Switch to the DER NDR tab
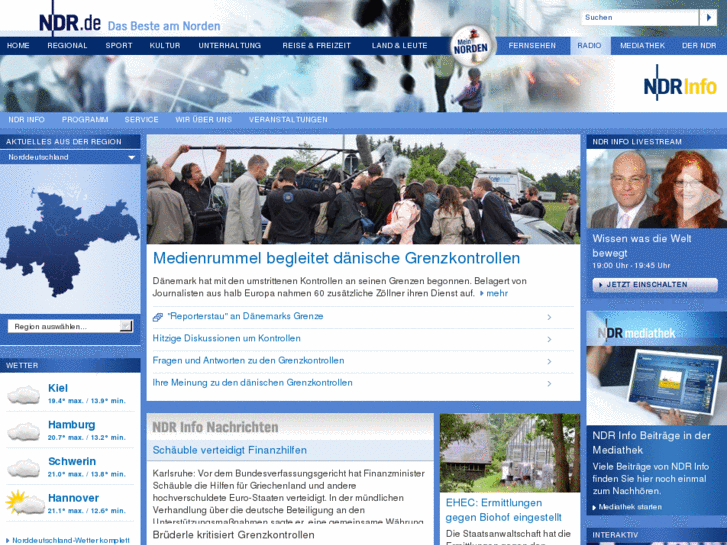This screenshot has height=545, width=727. (x=699, y=45)
